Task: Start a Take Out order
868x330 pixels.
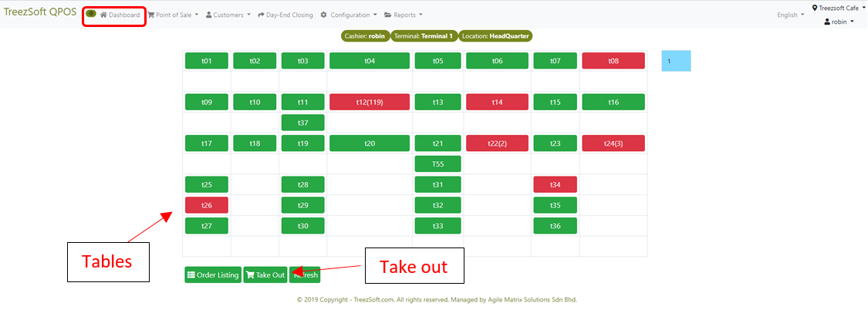Action: 265,274
